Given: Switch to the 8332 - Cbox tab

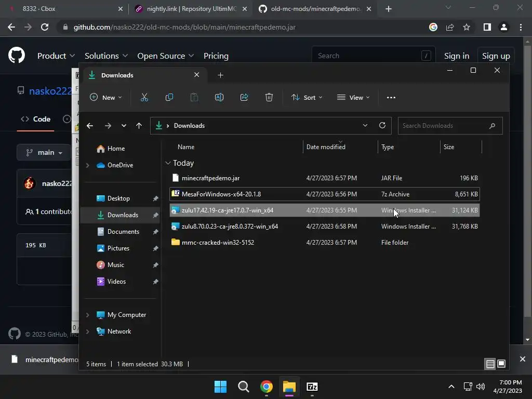Looking at the screenshot, I should (x=64, y=9).
